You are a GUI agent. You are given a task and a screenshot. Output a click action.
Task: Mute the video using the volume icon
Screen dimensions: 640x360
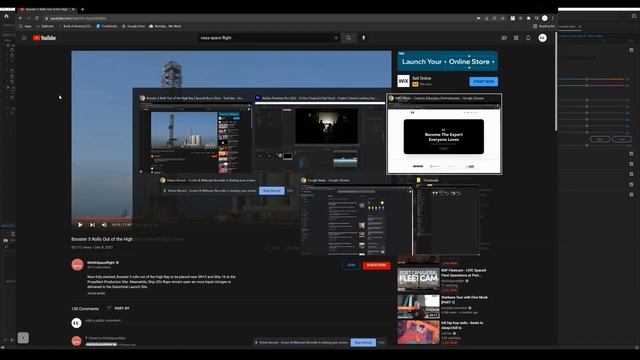coord(104,224)
